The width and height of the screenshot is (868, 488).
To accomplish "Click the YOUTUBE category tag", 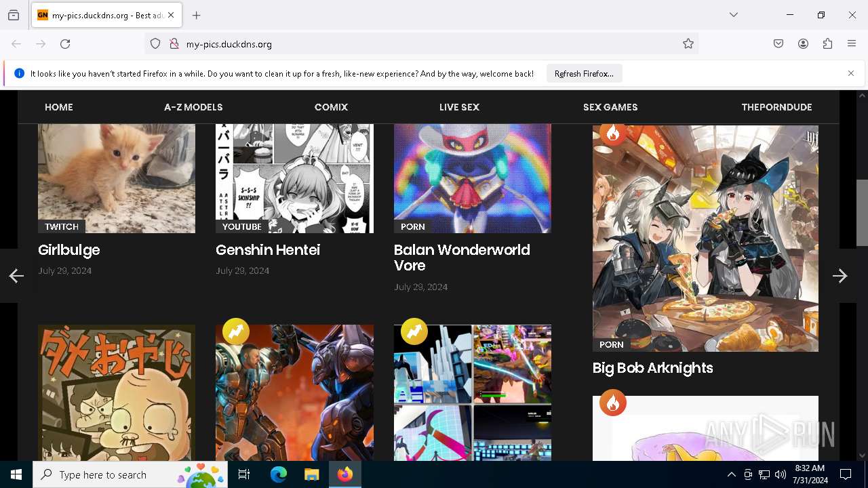I will 242,226.
